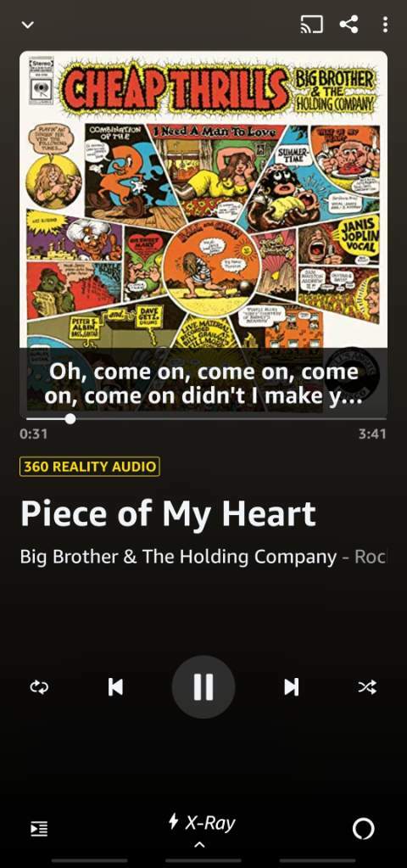The height and width of the screenshot is (868, 407).
Task: Collapse the now playing screen
Action: point(28,25)
